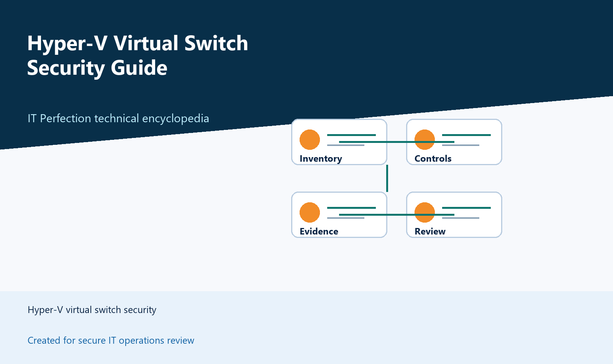Click Created for secure IT operations review
This screenshot has width=613, height=364.
111,340
